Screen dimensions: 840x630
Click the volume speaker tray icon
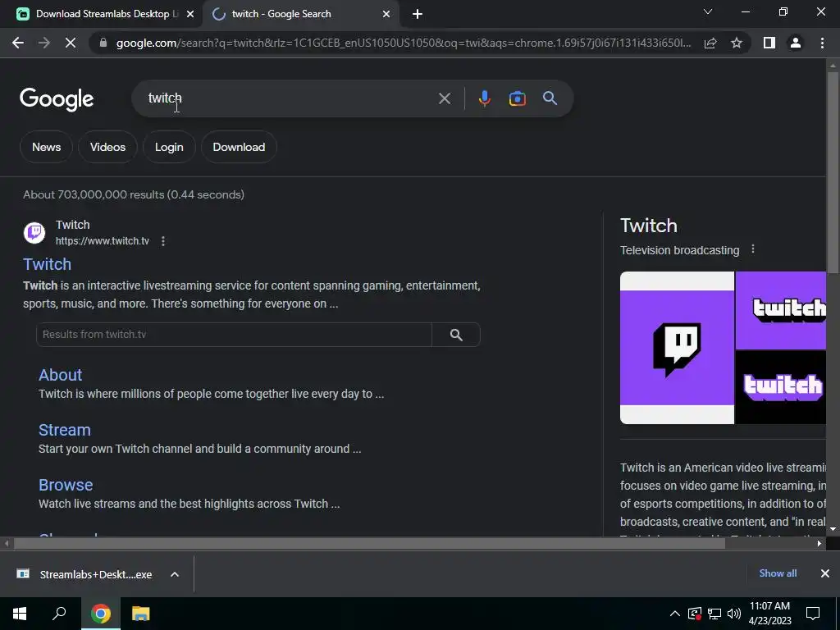click(x=734, y=614)
